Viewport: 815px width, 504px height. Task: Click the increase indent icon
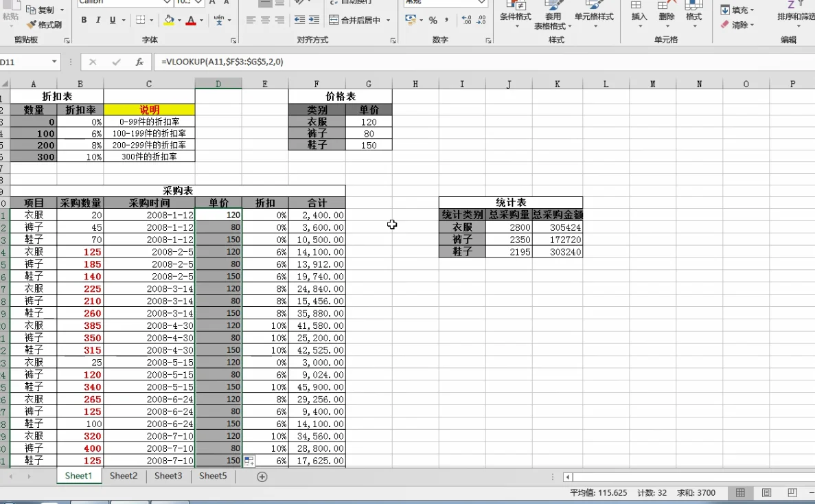pyautogui.click(x=314, y=20)
